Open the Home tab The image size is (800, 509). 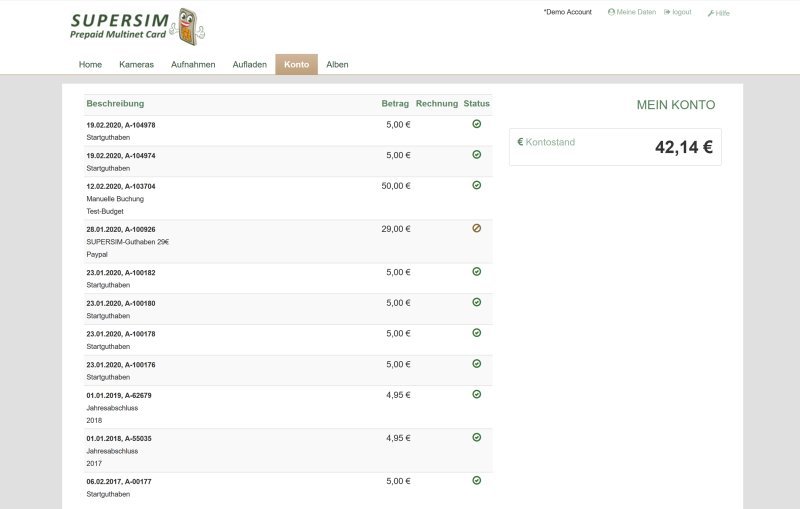pyautogui.click(x=90, y=65)
